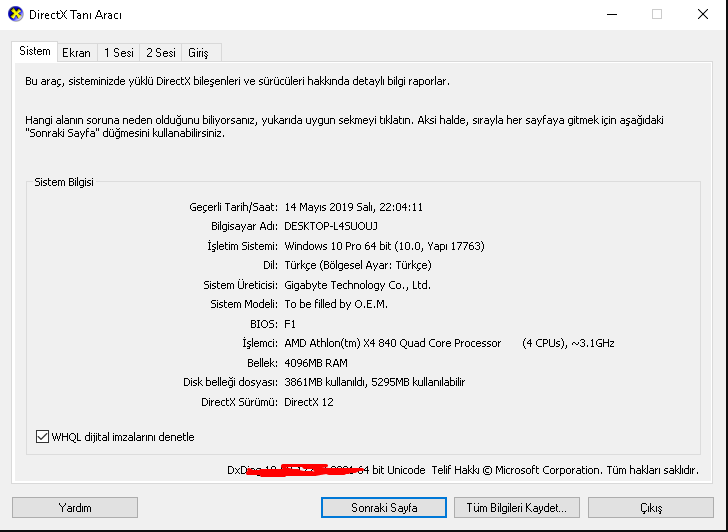Switch to the Sistem tab

point(34,51)
